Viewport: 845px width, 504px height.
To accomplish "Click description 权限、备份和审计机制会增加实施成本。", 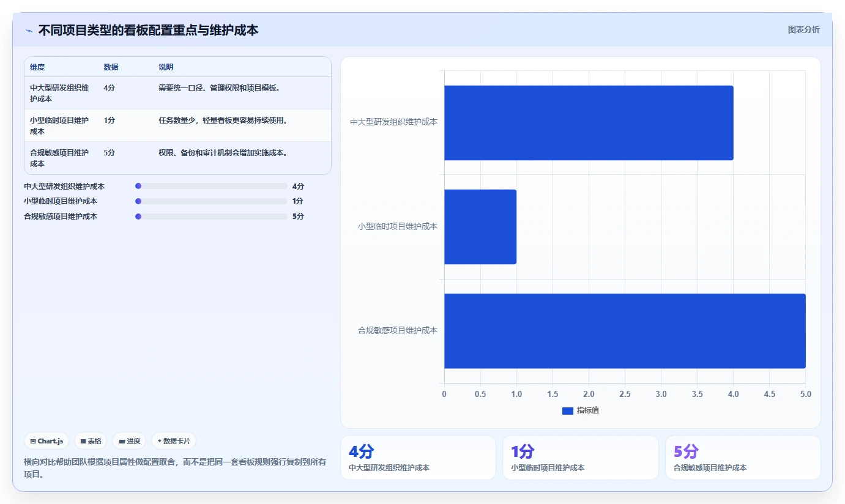I will click(x=223, y=153).
